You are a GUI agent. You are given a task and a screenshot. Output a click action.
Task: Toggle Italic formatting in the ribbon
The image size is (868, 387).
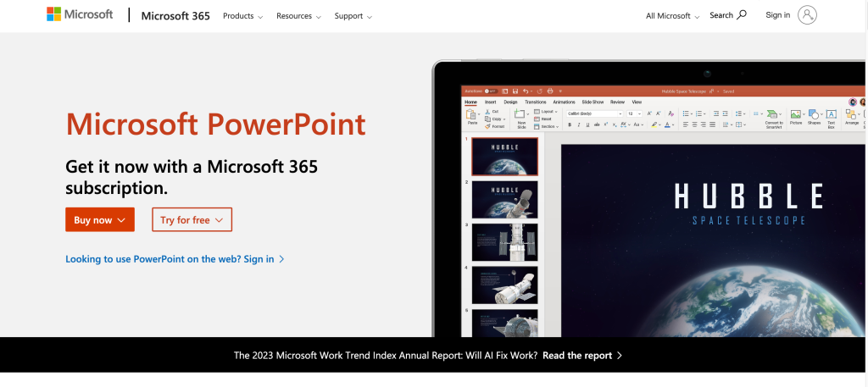580,124
